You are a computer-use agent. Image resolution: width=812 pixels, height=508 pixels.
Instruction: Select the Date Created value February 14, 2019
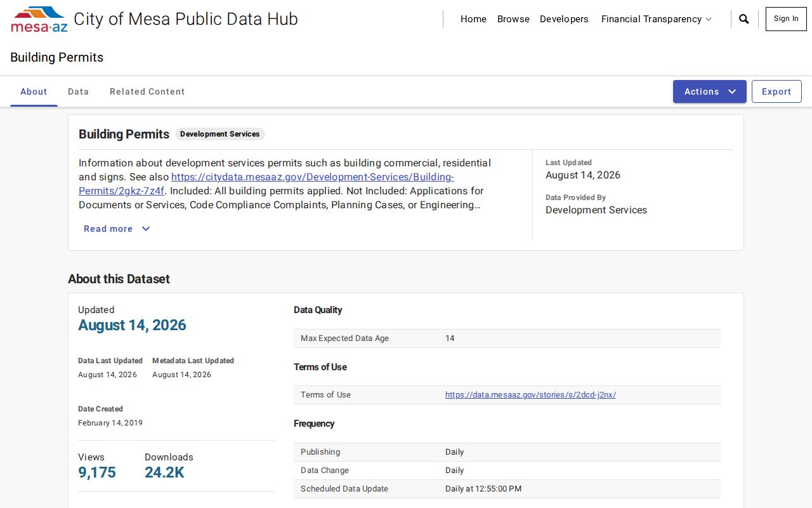point(110,423)
